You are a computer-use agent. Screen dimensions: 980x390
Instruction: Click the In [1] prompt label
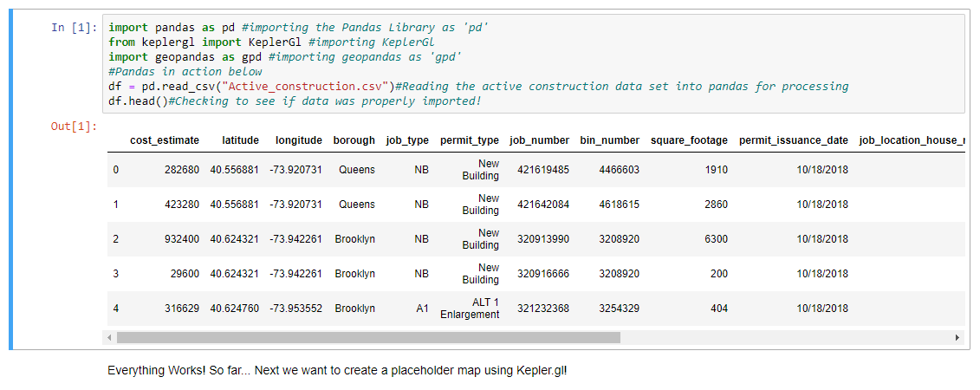73,28
